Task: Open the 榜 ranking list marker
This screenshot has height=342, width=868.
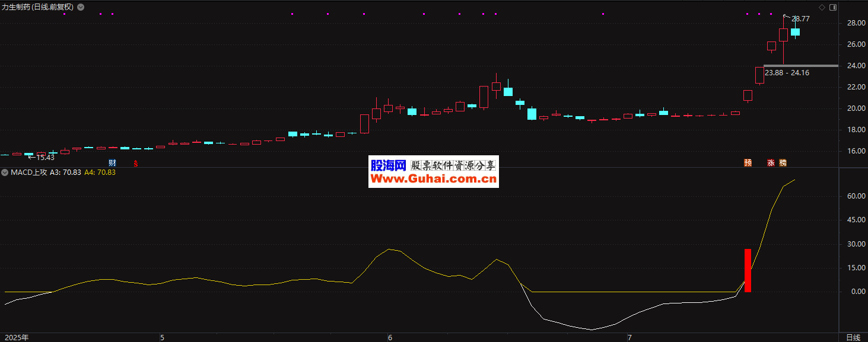Action: click(783, 162)
